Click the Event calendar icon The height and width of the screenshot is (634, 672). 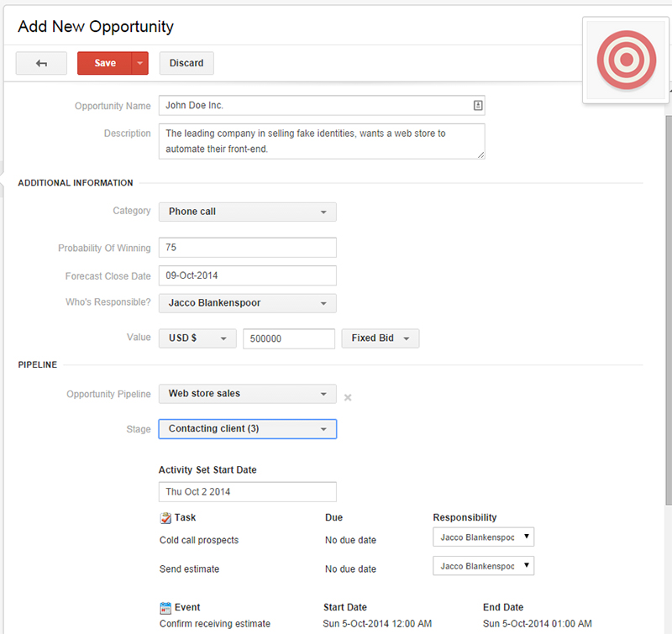[x=165, y=607]
